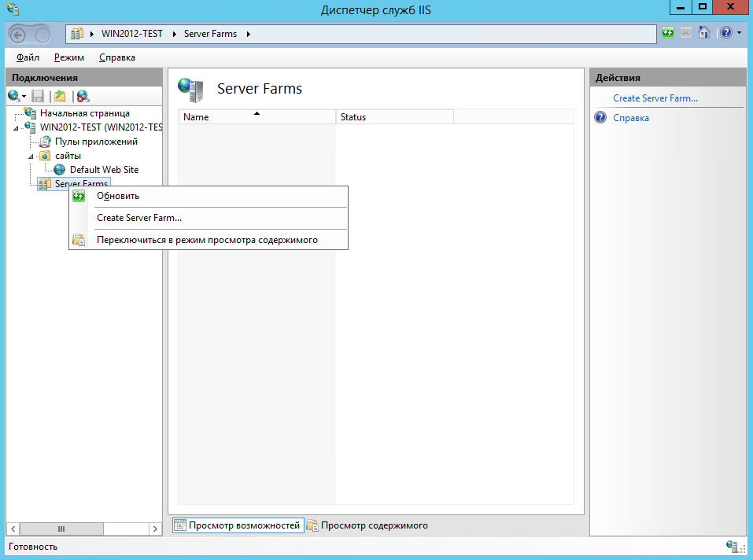
Task: Click the save floppy icon in Подключения toolbar
Action: pyautogui.click(x=38, y=96)
